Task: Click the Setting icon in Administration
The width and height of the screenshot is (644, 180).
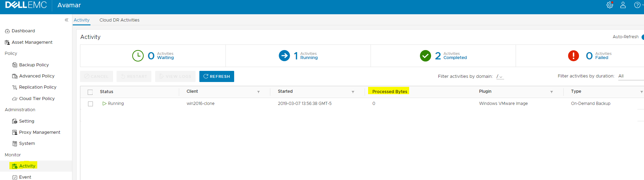Action: (15, 121)
